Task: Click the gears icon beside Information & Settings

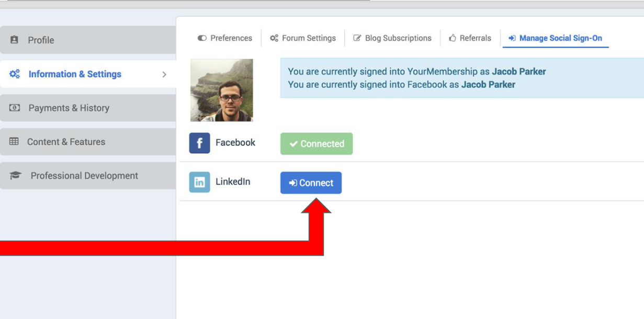Action: point(15,74)
